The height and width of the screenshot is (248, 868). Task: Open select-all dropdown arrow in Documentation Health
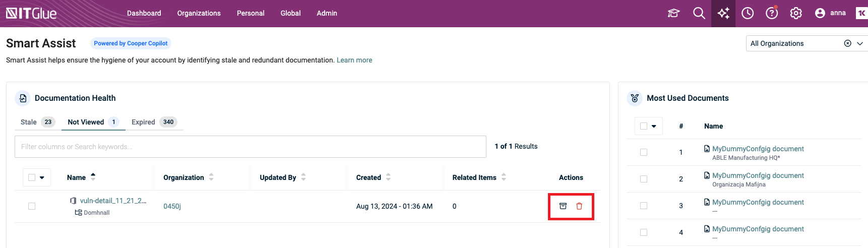(42, 177)
